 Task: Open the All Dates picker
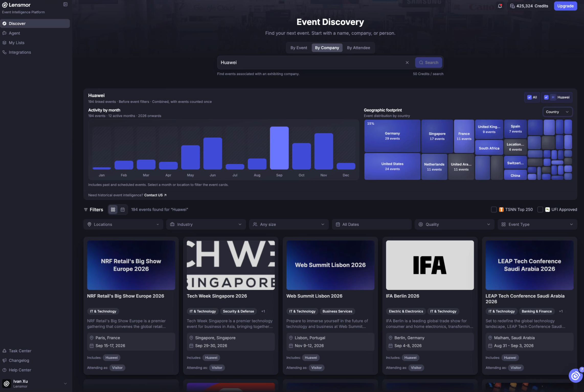pyautogui.click(x=372, y=224)
